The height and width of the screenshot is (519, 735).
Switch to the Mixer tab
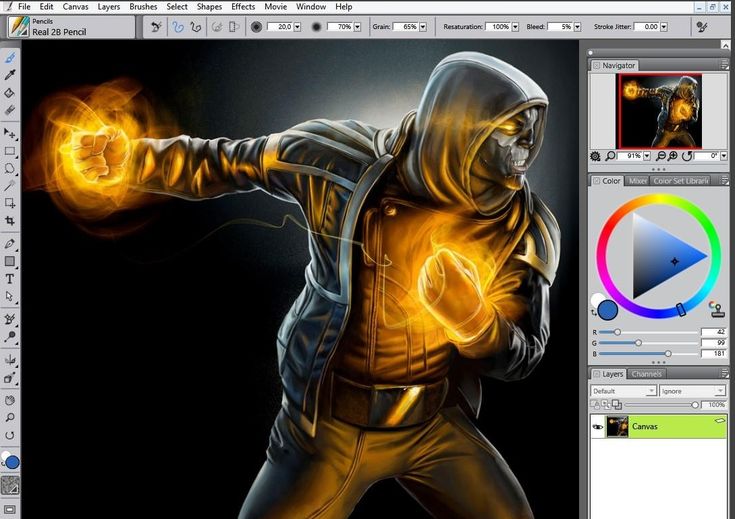point(637,181)
